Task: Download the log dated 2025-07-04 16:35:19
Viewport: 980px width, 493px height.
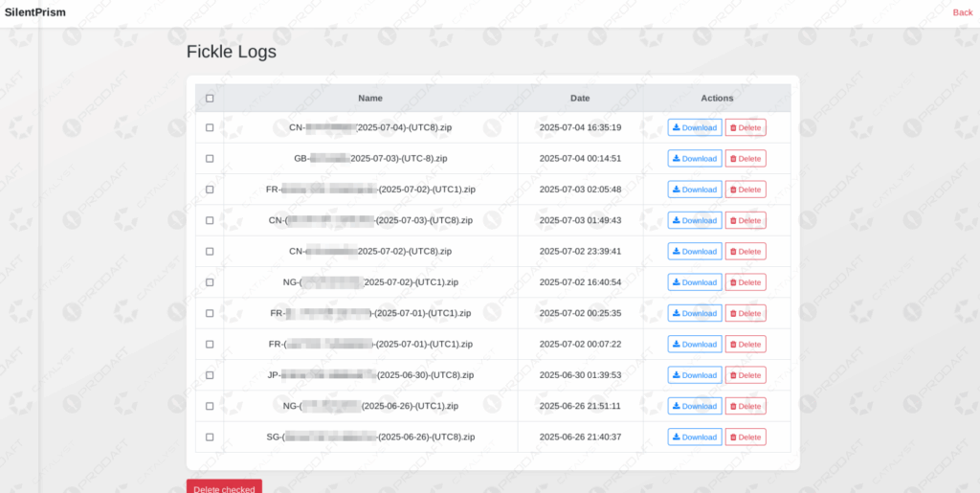Action: point(695,127)
